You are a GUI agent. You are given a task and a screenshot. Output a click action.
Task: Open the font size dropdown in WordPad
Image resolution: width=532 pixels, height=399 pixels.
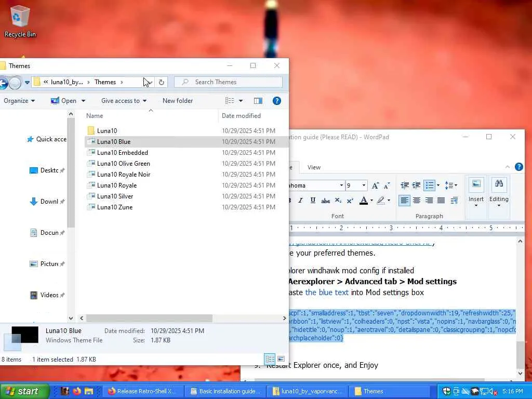(364, 185)
